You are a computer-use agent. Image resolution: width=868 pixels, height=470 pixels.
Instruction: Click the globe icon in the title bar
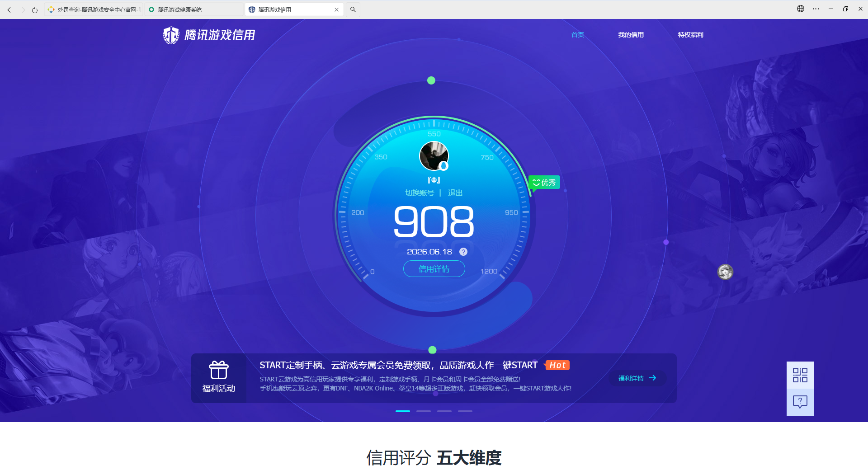pos(801,9)
